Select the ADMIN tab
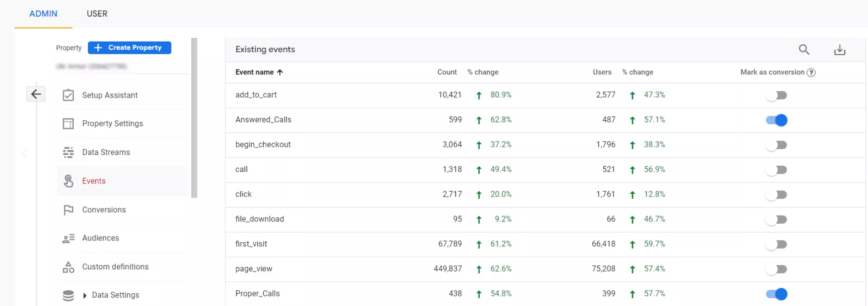The image size is (868, 306). (x=43, y=14)
